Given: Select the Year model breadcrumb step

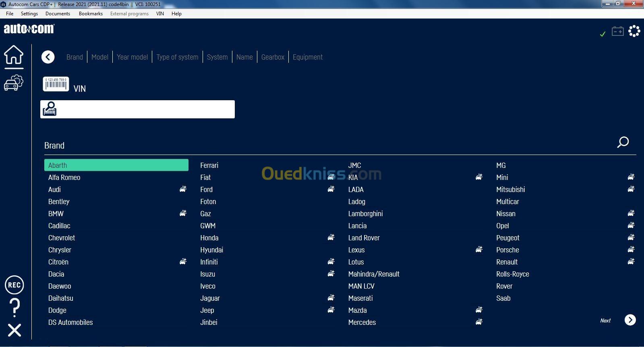Looking at the screenshot, I should (x=133, y=57).
